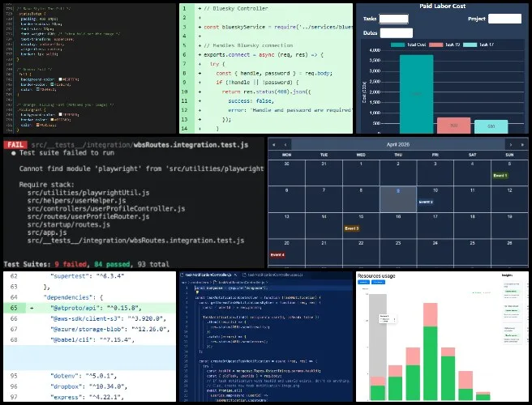
Task: Jump back one year using double-left arrow
Action: point(275,144)
